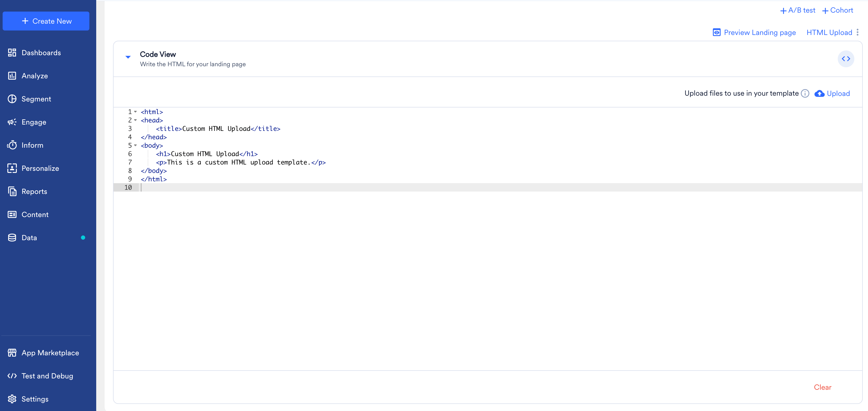Click the Reports document icon

click(x=12, y=191)
